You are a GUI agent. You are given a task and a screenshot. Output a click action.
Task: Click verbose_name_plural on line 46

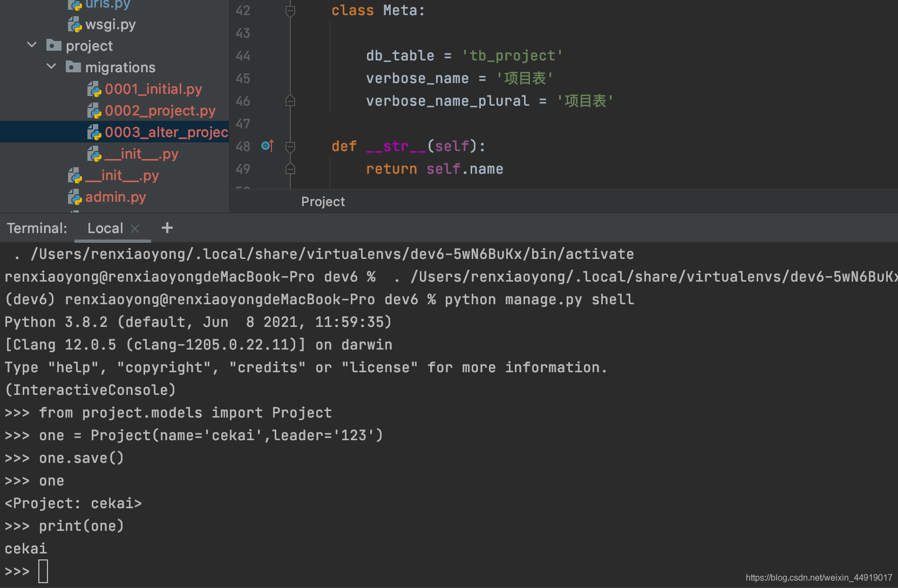point(447,101)
